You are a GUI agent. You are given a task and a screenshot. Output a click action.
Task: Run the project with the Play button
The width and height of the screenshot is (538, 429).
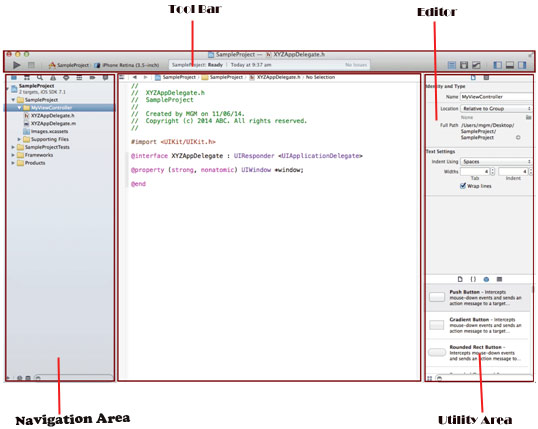pos(16,65)
